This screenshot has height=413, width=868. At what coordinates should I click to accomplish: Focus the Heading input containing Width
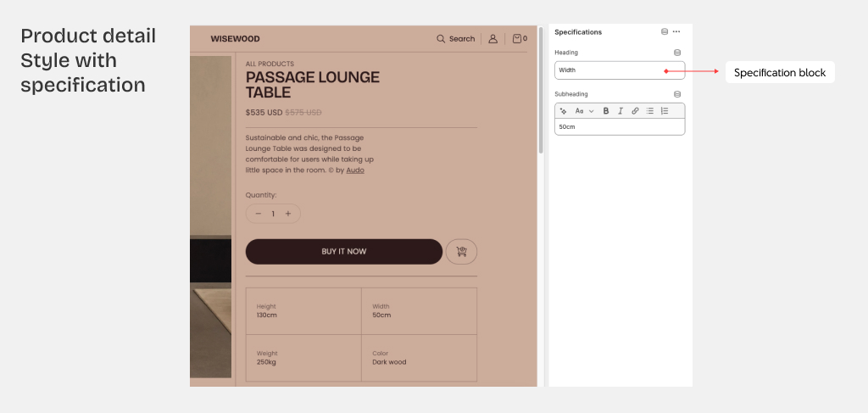tap(620, 70)
